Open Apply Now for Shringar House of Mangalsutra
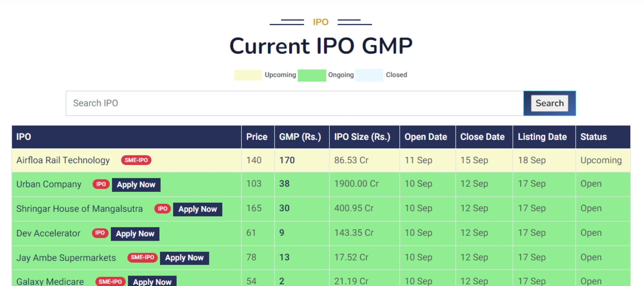The image size is (644, 286). point(197,209)
